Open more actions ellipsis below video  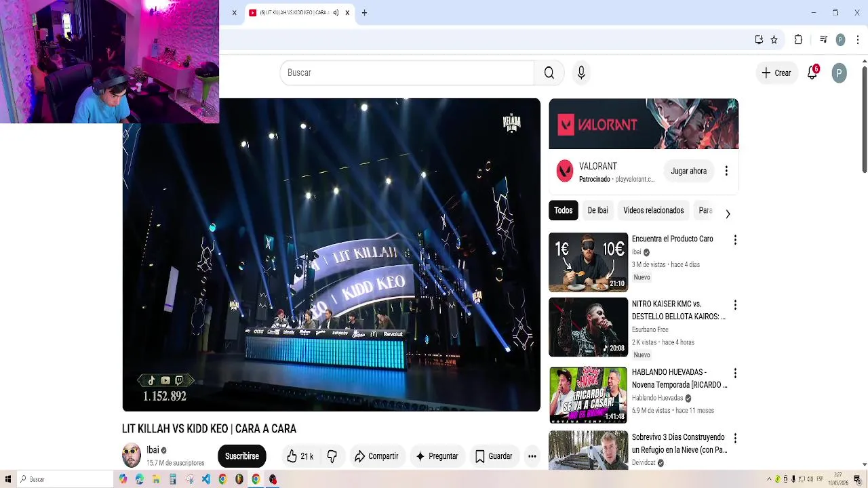pyautogui.click(x=532, y=456)
